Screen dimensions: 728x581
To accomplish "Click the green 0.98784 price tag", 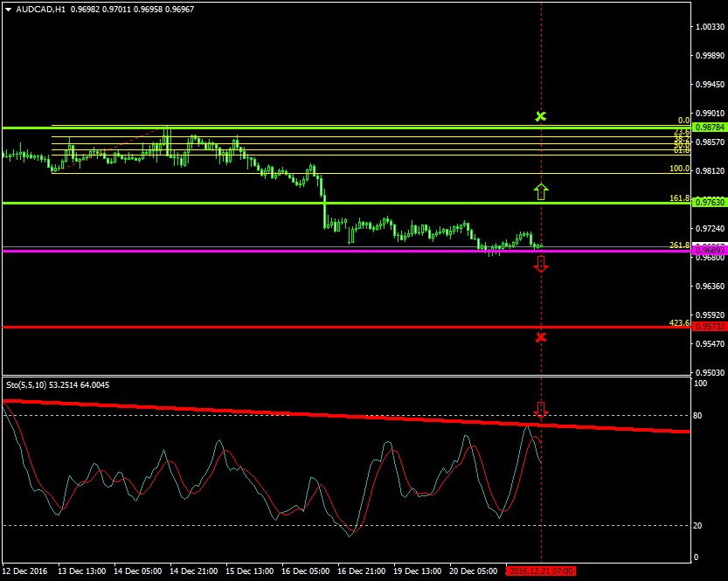I will (710, 128).
